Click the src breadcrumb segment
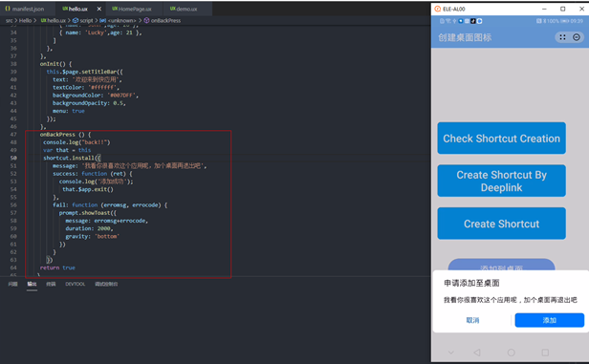Screen dimensions: 589x364 [x=9, y=21]
